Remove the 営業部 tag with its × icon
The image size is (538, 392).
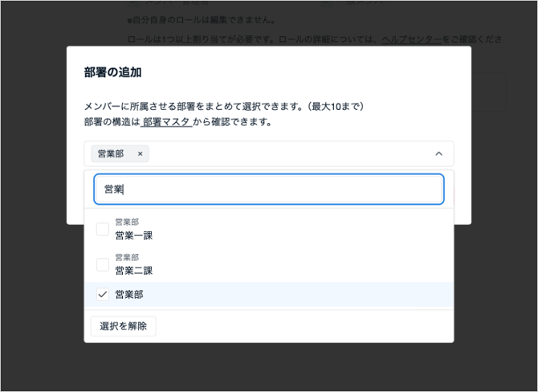point(140,153)
